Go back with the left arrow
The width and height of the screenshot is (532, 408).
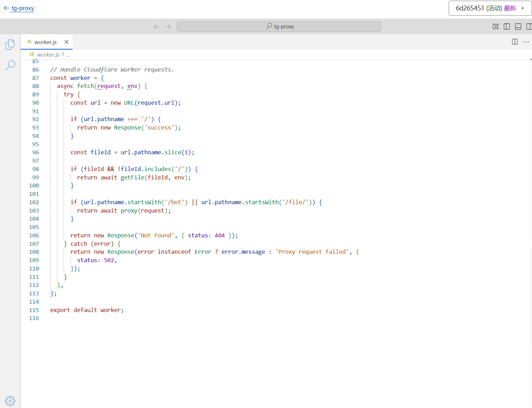coord(156,27)
